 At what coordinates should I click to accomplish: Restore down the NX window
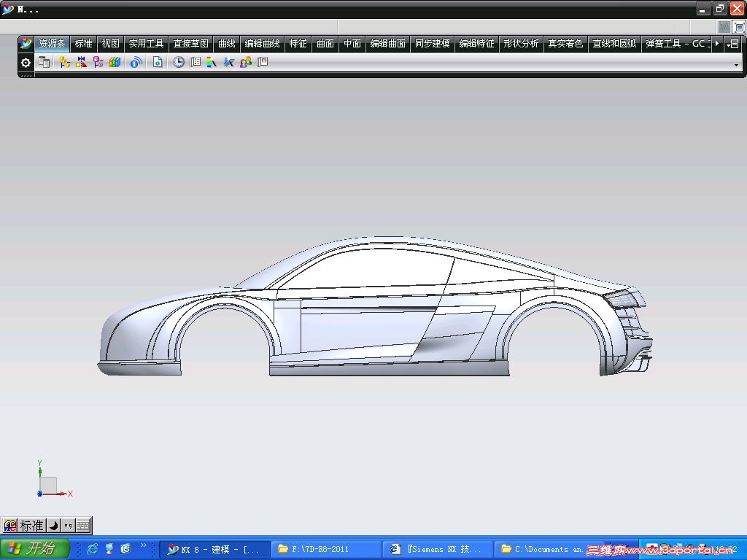coord(720,9)
